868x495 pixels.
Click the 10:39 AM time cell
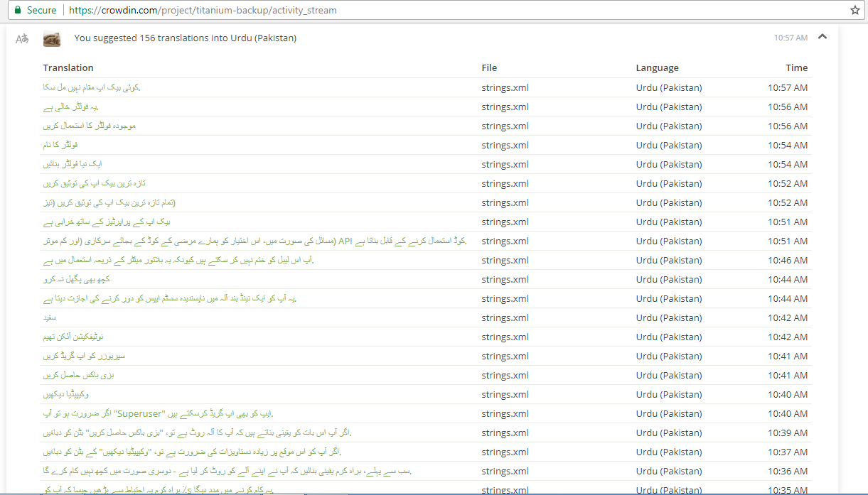(x=788, y=433)
